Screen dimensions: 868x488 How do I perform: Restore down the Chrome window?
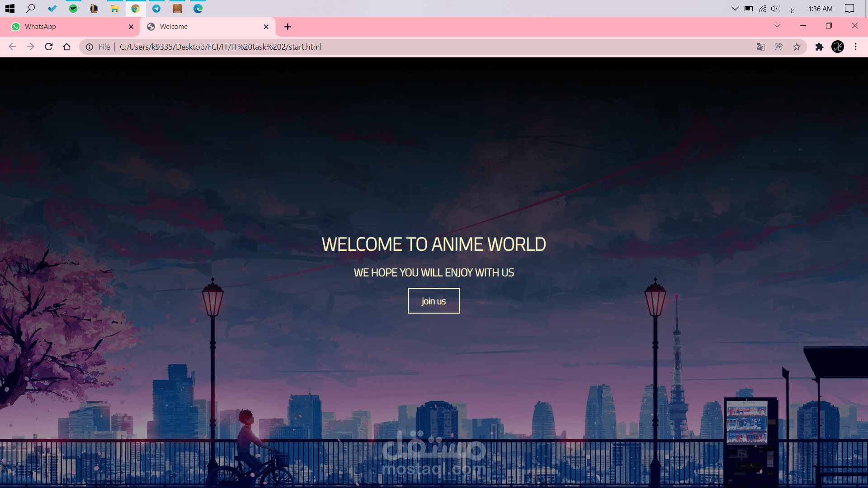(x=829, y=26)
